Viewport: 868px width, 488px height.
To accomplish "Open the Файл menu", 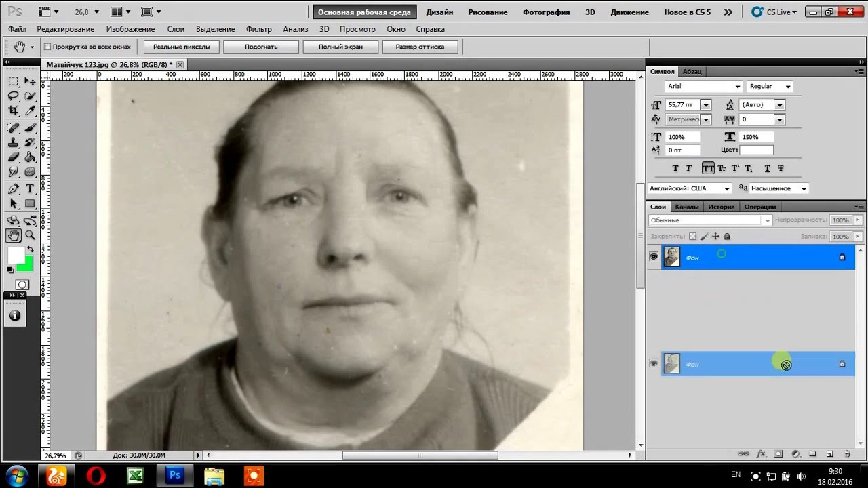I will pyautogui.click(x=17, y=29).
